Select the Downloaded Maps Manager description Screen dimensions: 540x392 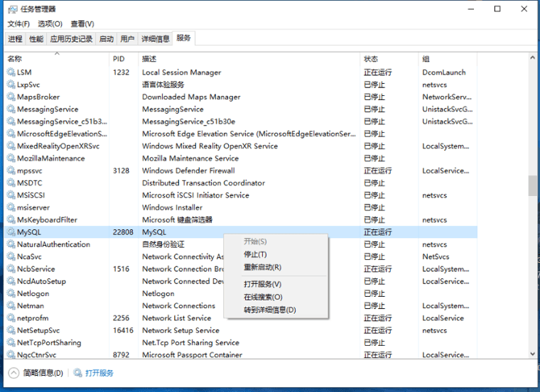point(191,97)
